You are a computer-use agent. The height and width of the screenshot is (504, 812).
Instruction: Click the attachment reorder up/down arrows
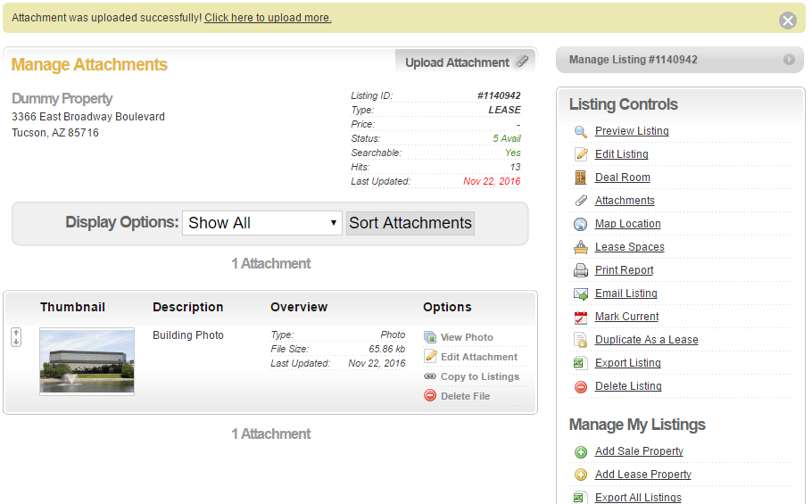point(16,337)
